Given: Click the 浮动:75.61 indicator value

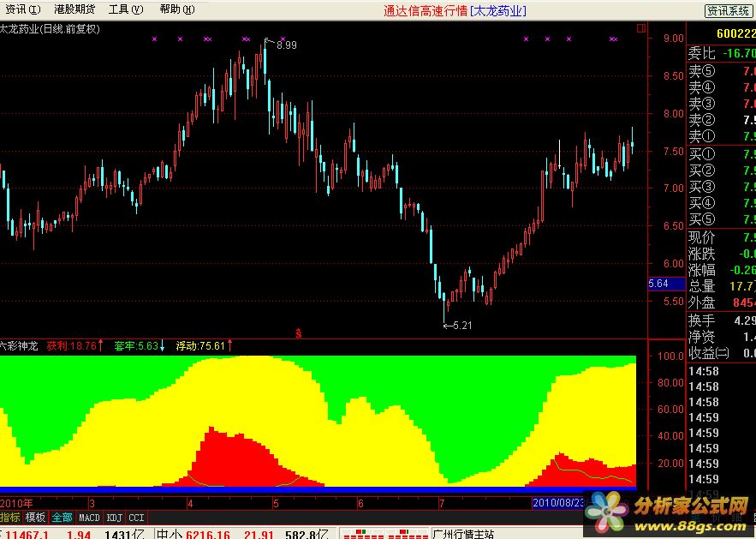Looking at the screenshot, I should pyautogui.click(x=205, y=346).
